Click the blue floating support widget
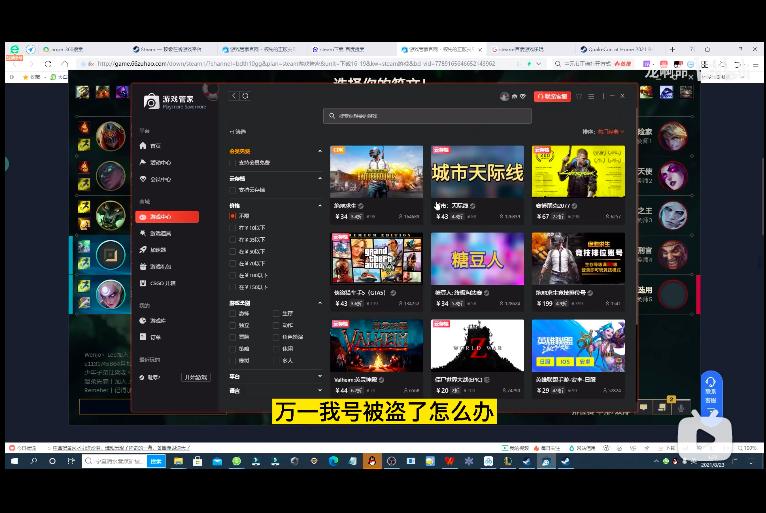766x513 pixels. 711,394
